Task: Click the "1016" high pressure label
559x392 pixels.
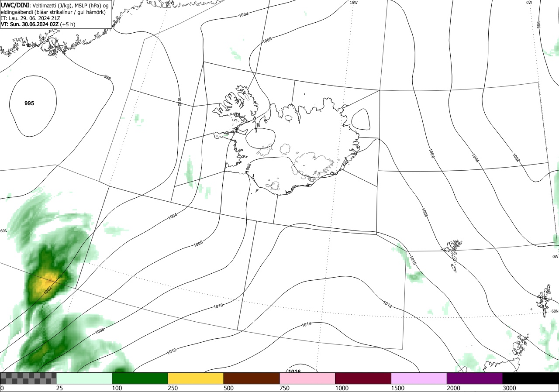Action: coord(294,371)
